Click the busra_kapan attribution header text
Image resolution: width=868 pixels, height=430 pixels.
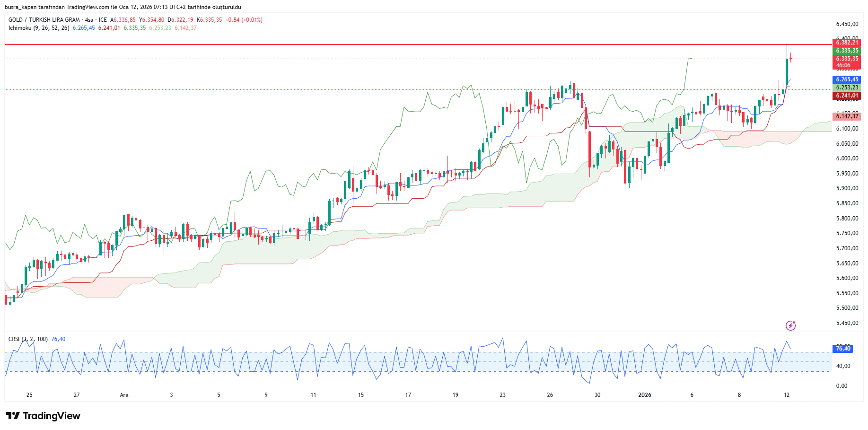click(123, 7)
